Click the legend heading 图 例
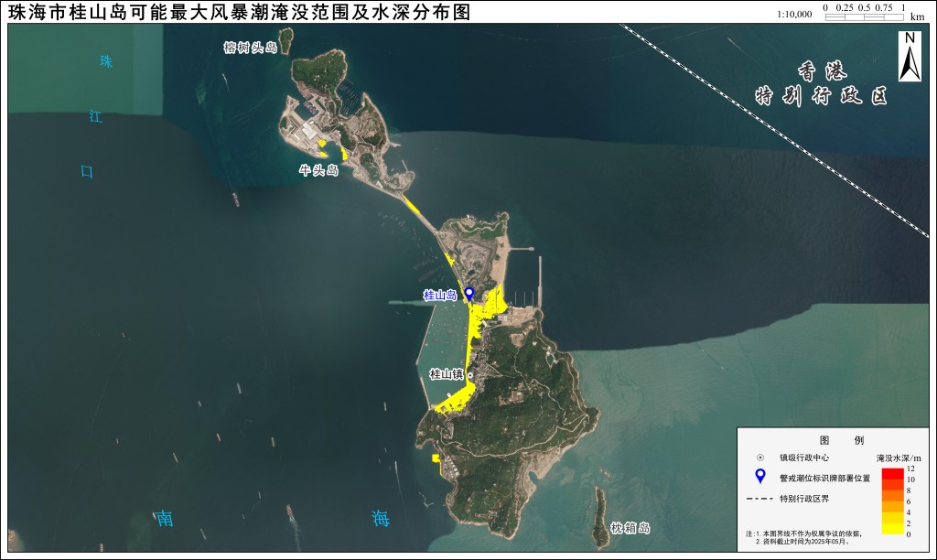This screenshot has height=560, width=937. click(x=842, y=440)
